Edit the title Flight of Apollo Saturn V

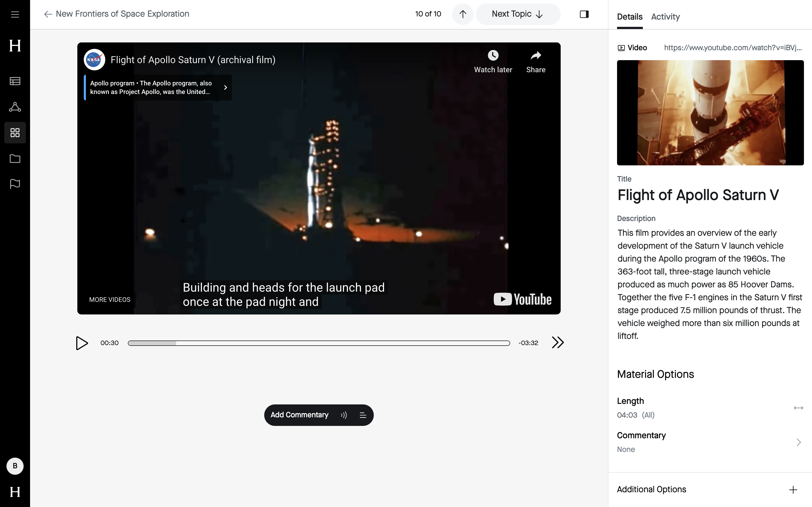[x=698, y=195]
